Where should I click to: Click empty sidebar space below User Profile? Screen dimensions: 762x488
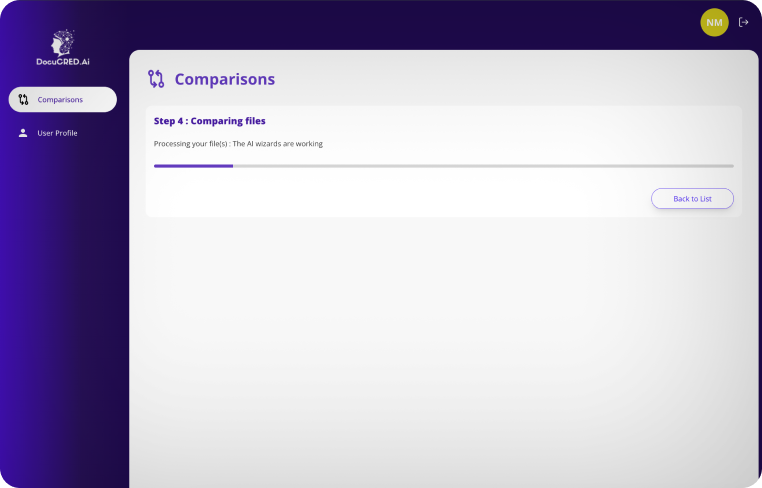62,300
